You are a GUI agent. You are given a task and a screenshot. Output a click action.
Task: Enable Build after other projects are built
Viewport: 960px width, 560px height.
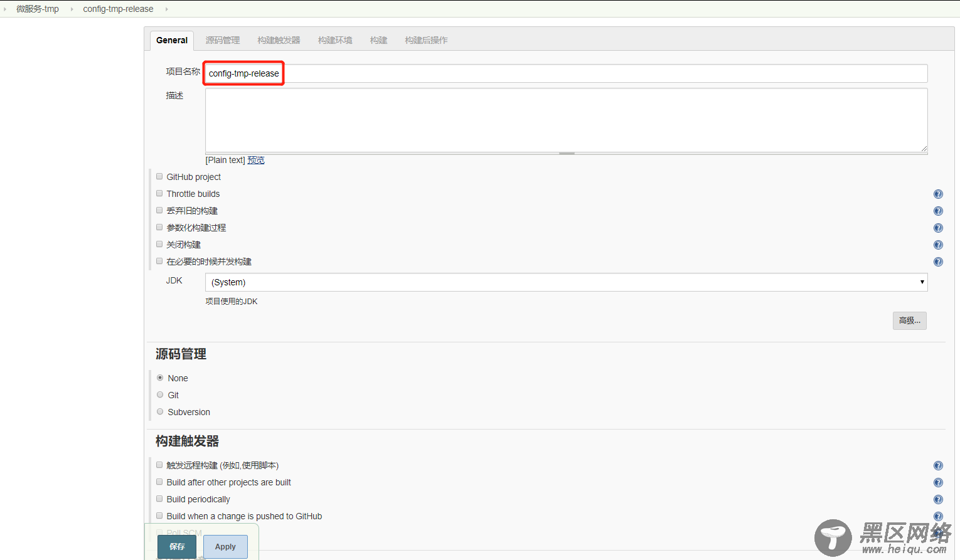[x=159, y=482]
